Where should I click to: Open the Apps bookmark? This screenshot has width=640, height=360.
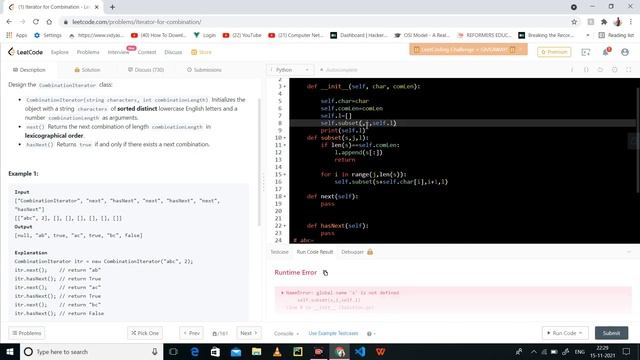[17, 35]
